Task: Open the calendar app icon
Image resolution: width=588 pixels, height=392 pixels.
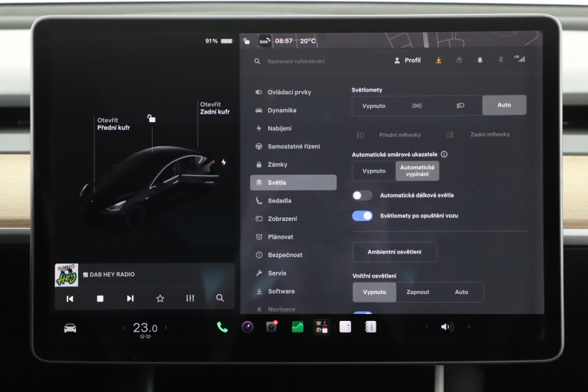Action: pyautogui.click(x=345, y=327)
